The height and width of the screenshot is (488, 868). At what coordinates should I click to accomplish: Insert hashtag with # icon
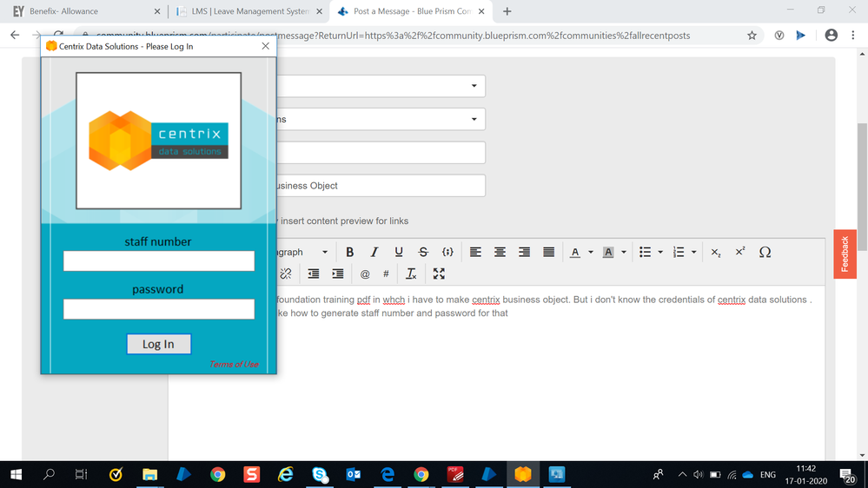[x=386, y=274]
